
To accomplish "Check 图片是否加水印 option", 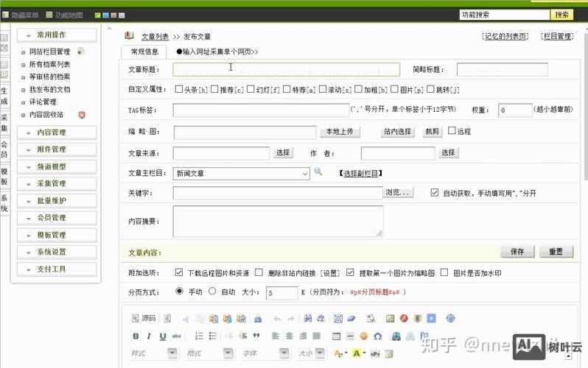I will pyautogui.click(x=444, y=272).
